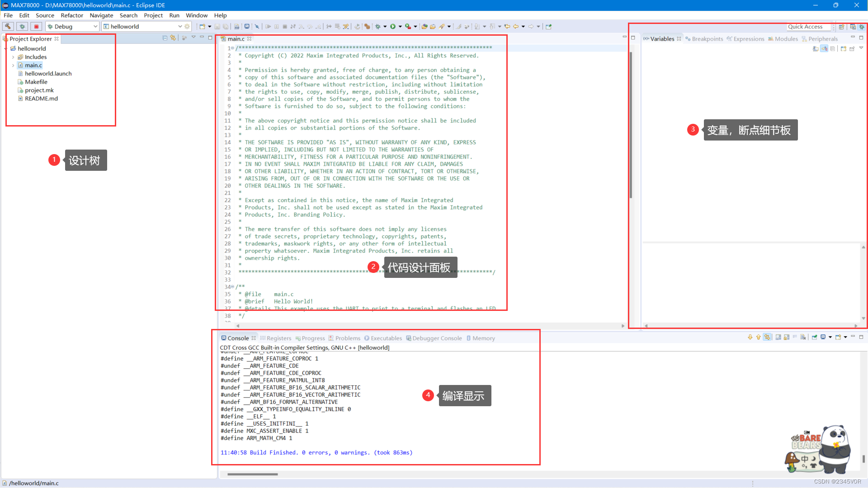This screenshot has height=488, width=868.
Task: Open Project Explorer View Menu triangle
Action: (x=193, y=38)
